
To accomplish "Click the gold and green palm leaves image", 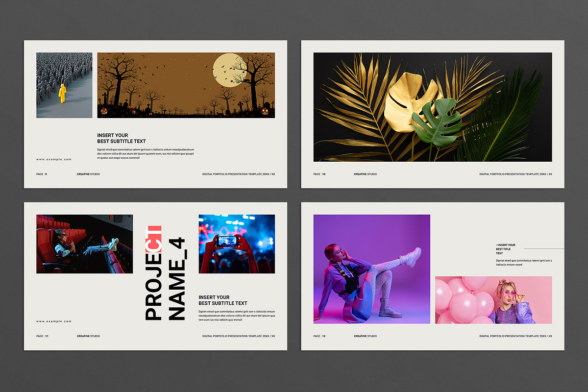I will pyautogui.click(x=433, y=107).
